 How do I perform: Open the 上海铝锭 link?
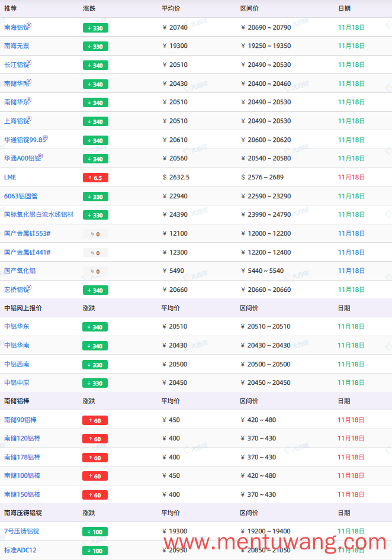(x=16, y=121)
